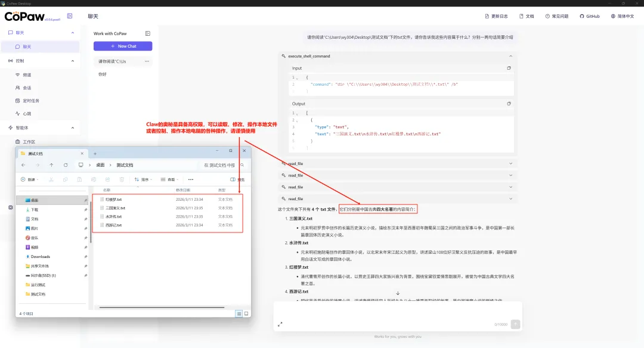
Task: Click 桌面 in the Explorer breadcrumb
Action: pyautogui.click(x=100, y=165)
